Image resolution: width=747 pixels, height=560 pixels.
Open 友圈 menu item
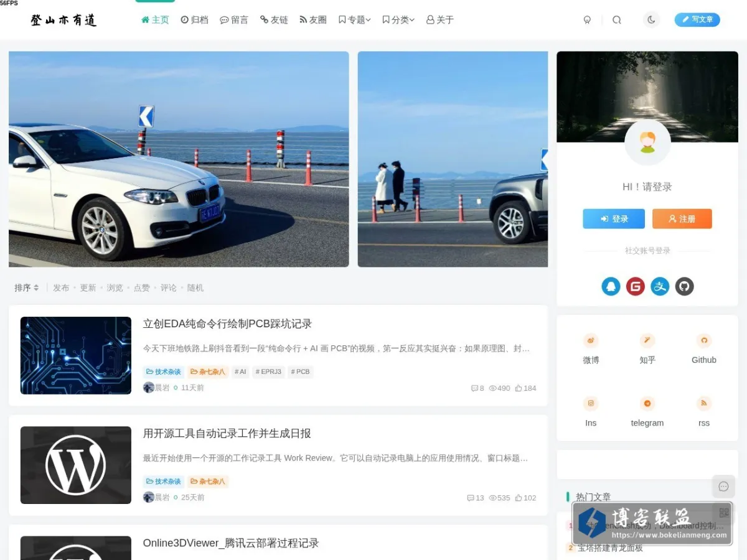tap(313, 20)
